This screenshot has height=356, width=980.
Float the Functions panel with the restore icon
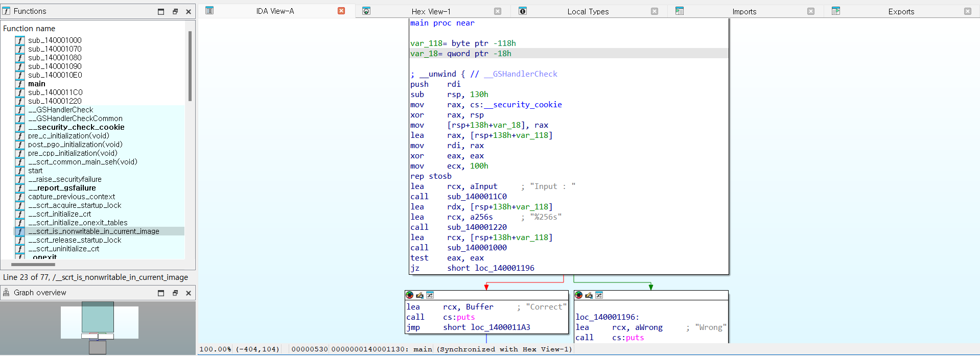[175, 11]
